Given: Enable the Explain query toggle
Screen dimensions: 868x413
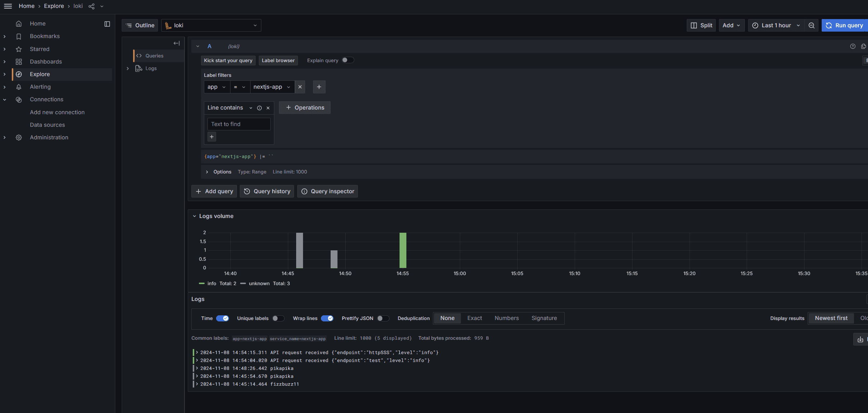Looking at the screenshot, I should click(x=347, y=60).
